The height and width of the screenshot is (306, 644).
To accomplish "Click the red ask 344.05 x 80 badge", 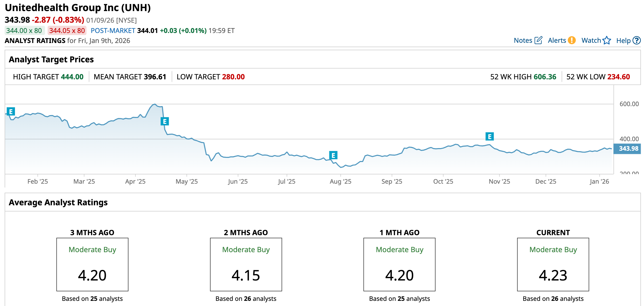I will pyautogui.click(x=67, y=31).
